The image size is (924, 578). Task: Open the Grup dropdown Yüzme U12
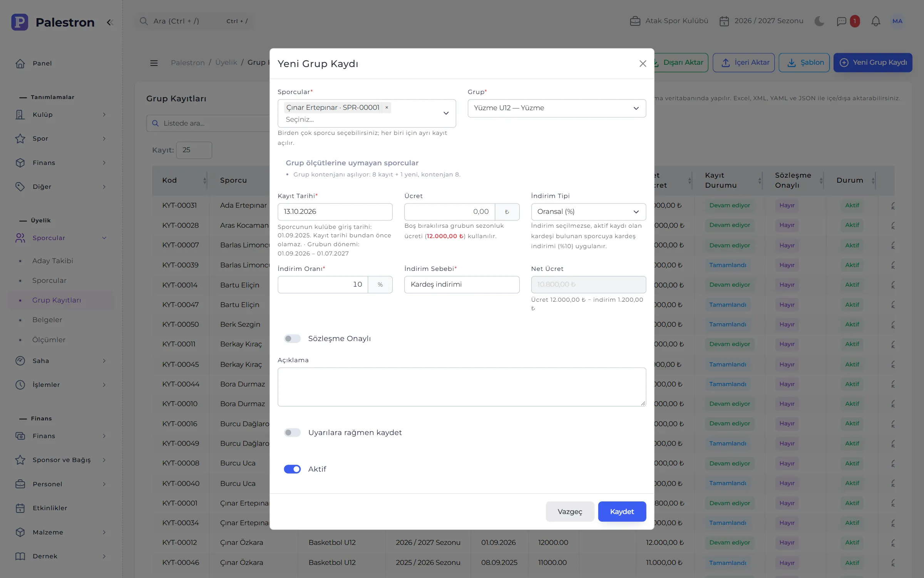point(557,108)
